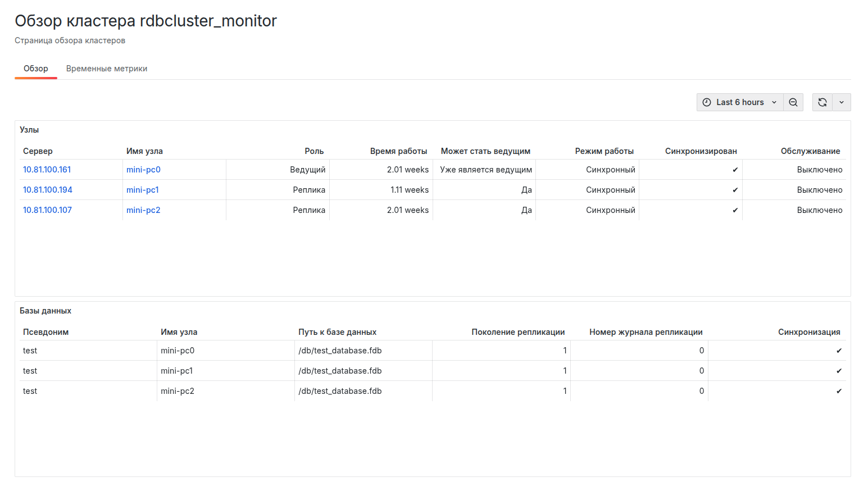Click the Псевдоним column header
The image size is (868, 495).
pyautogui.click(x=46, y=332)
